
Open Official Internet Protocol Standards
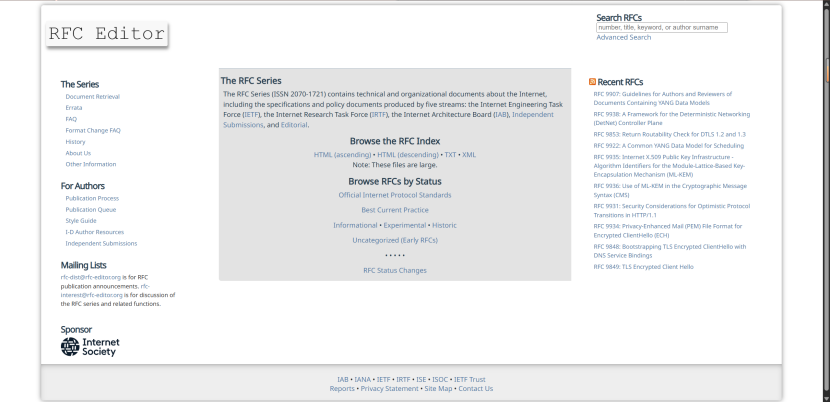pyautogui.click(x=395, y=195)
